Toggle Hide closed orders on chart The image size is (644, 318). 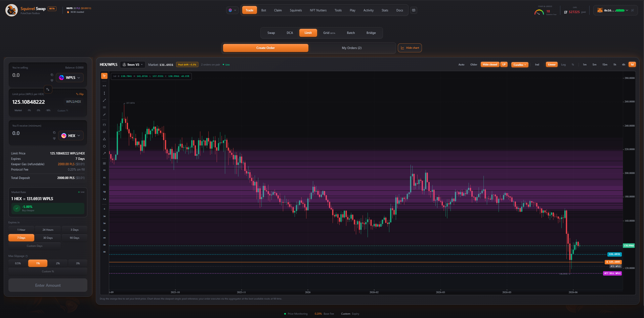pos(490,64)
